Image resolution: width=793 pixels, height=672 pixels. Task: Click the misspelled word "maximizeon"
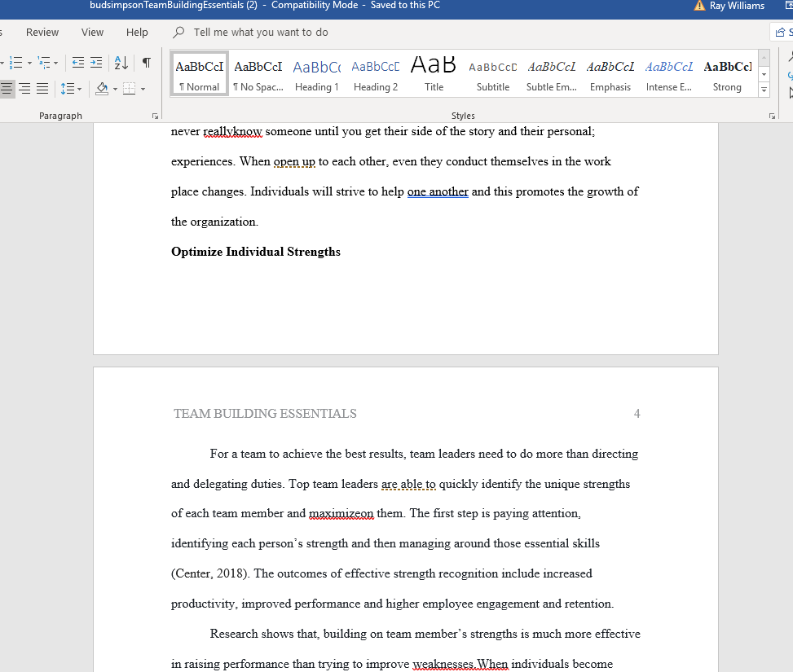[341, 514]
